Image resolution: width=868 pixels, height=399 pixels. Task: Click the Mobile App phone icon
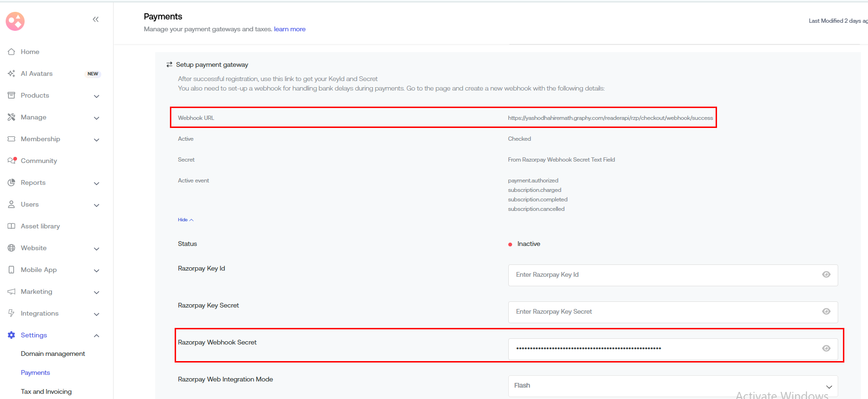pyautogui.click(x=11, y=270)
